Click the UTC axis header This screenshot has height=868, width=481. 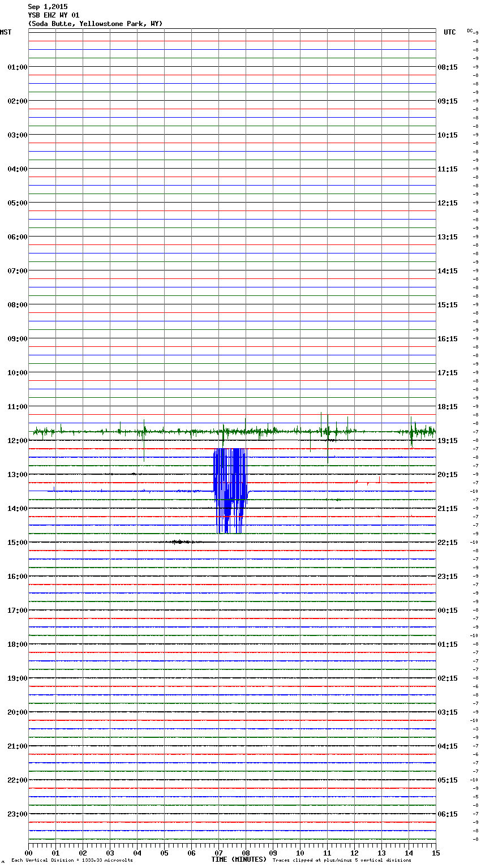(450, 32)
